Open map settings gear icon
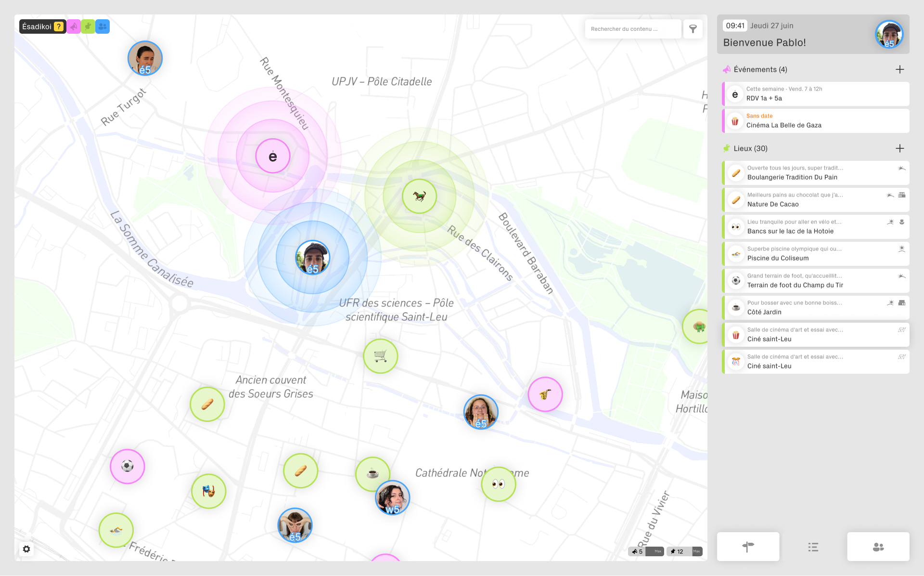The height and width of the screenshot is (576, 924). pyautogui.click(x=26, y=549)
